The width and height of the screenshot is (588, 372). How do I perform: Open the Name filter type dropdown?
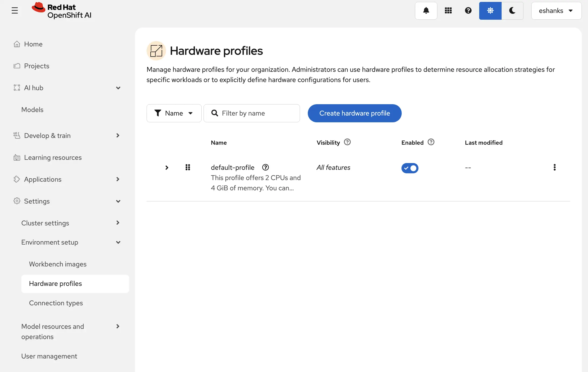click(x=174, y=113)
